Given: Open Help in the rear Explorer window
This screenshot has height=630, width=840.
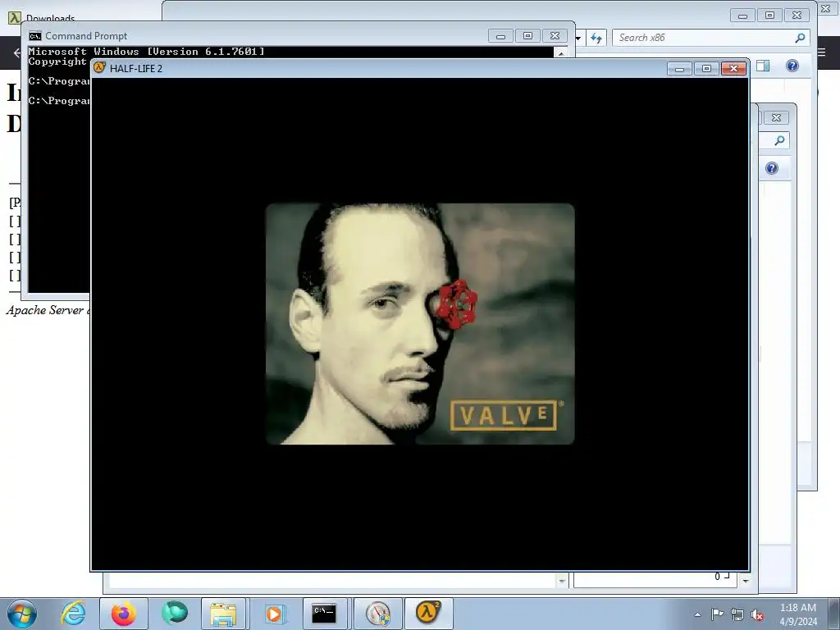Looking at the screenshot, I should (771, 168).
